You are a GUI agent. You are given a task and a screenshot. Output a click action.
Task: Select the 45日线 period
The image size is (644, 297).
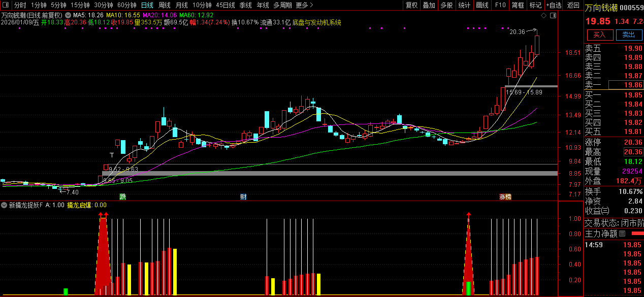pyautogui.click(x=226, y=5)
